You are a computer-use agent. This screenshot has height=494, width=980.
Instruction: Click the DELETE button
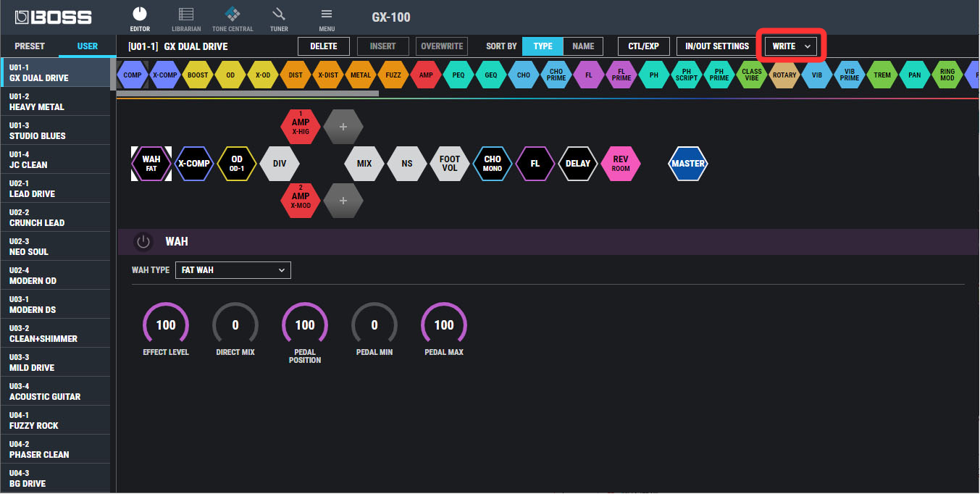click(x=324, y=46)
